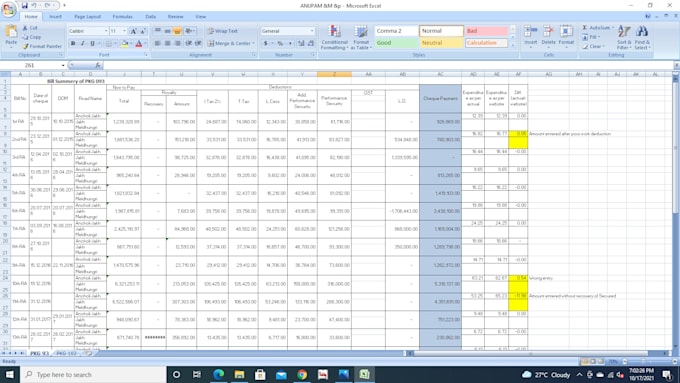Click the Copy command
The image size is (680, 383).
(32, 37)
